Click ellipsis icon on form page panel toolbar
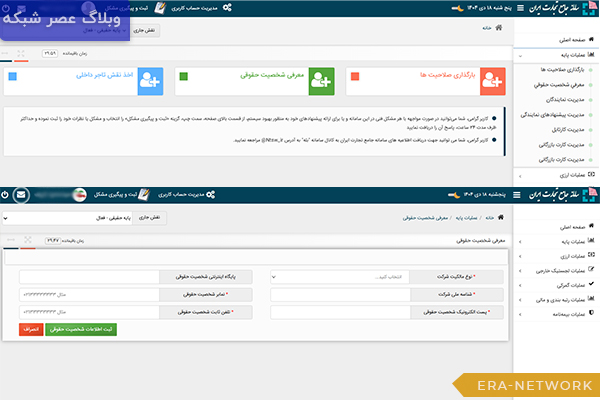The height and width of the screenshot is (400, 600). pos(11,240)
